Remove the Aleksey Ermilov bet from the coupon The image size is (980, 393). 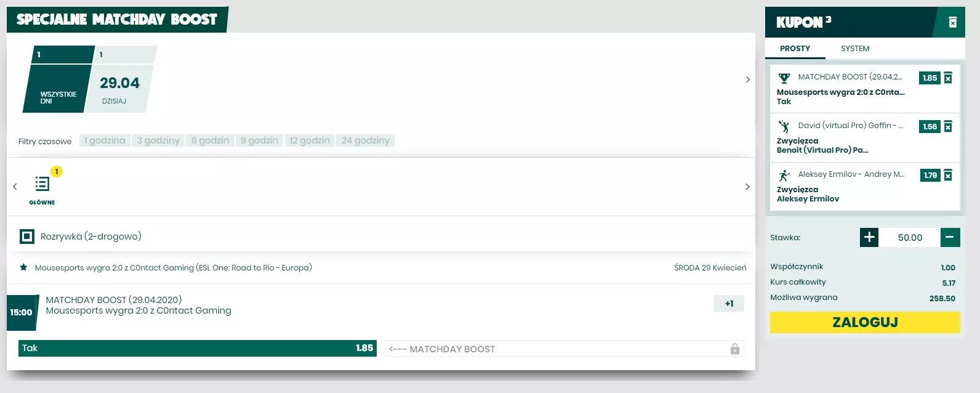(948, 176)
